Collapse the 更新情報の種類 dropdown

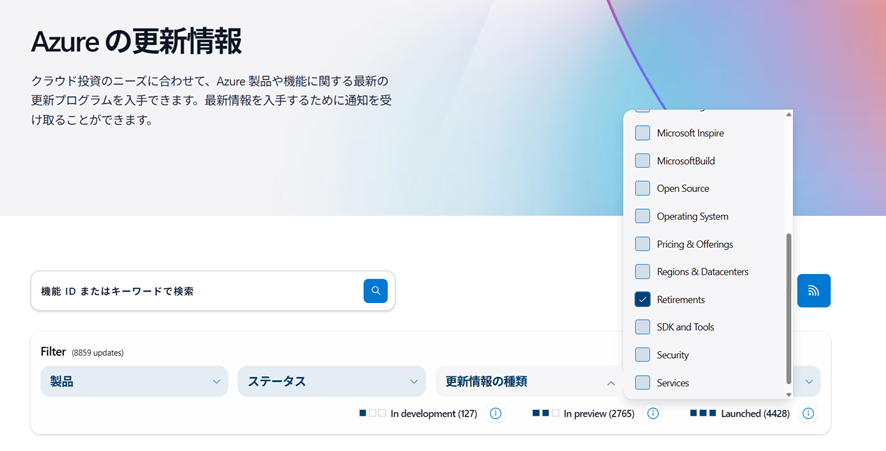pos(529,381)
